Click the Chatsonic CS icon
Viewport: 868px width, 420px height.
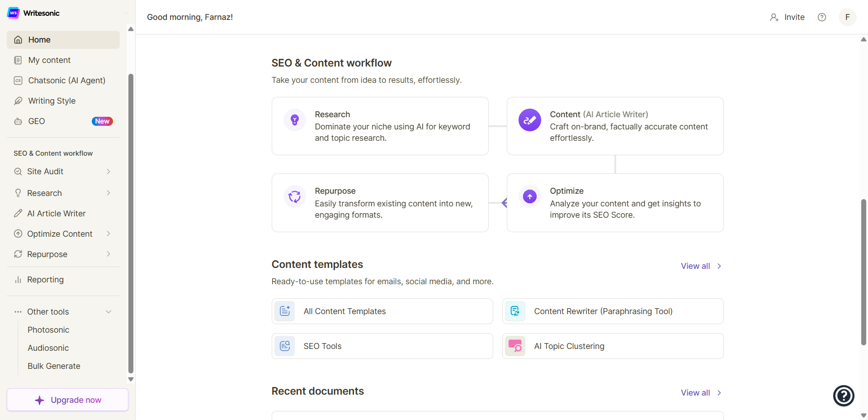click(18, 81)
